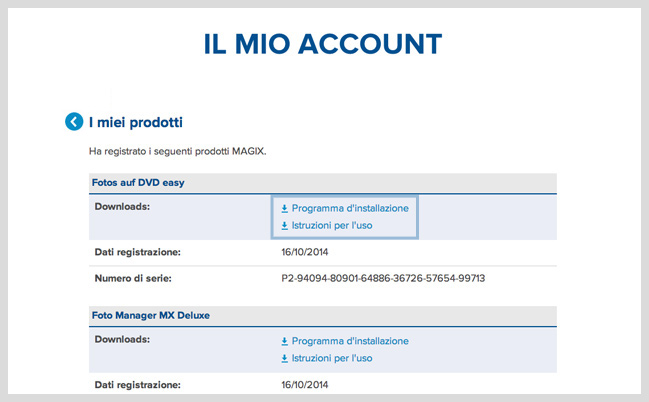Download Programma d'installazione for Fotos auf DVD easy

[x=349, y=208]
